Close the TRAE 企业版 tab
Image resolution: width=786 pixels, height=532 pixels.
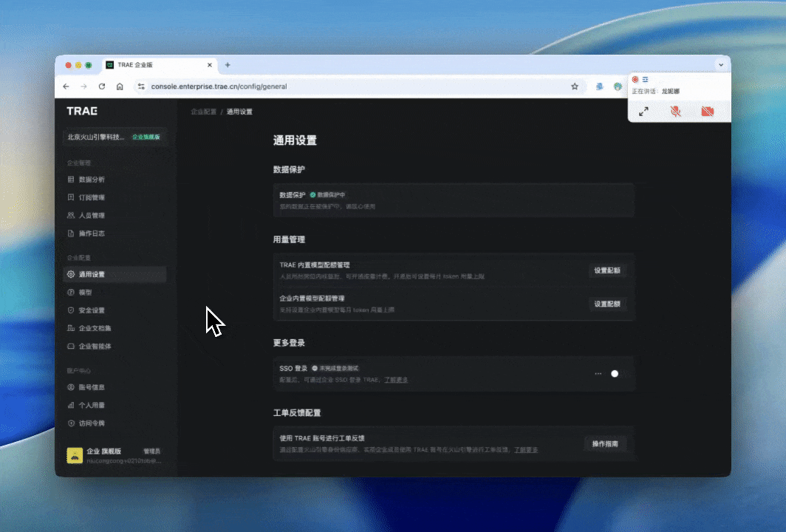click(210, 65)
